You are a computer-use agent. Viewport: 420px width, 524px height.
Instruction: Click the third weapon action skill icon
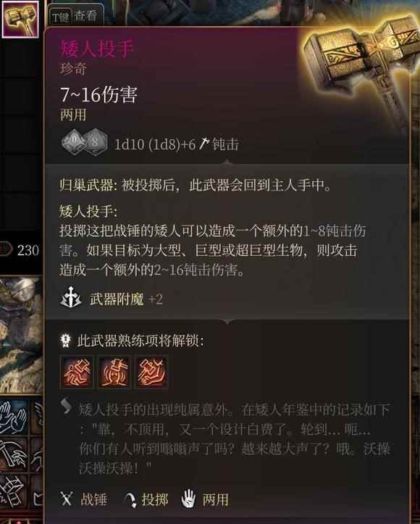coord(151,372)
